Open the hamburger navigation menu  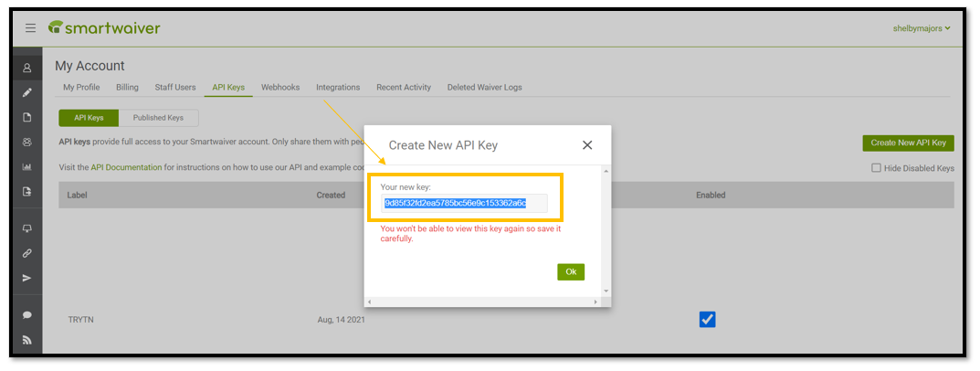[30, 28]
